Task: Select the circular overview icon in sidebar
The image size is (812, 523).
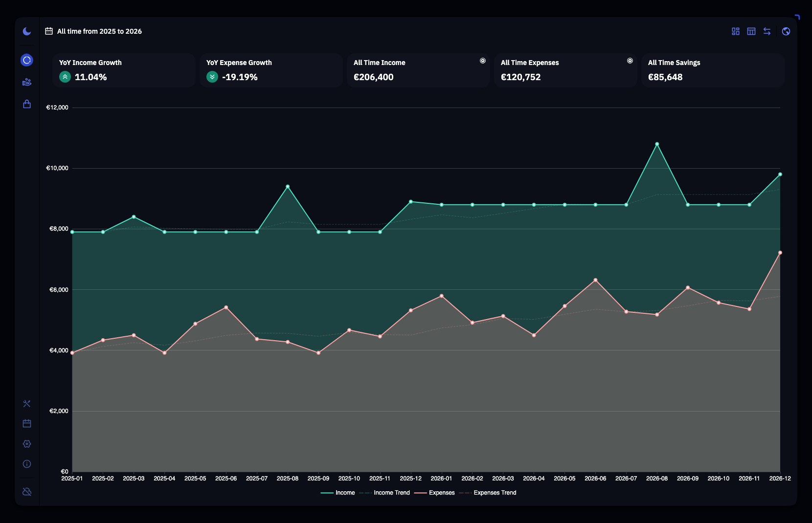Action: (27, 60)
